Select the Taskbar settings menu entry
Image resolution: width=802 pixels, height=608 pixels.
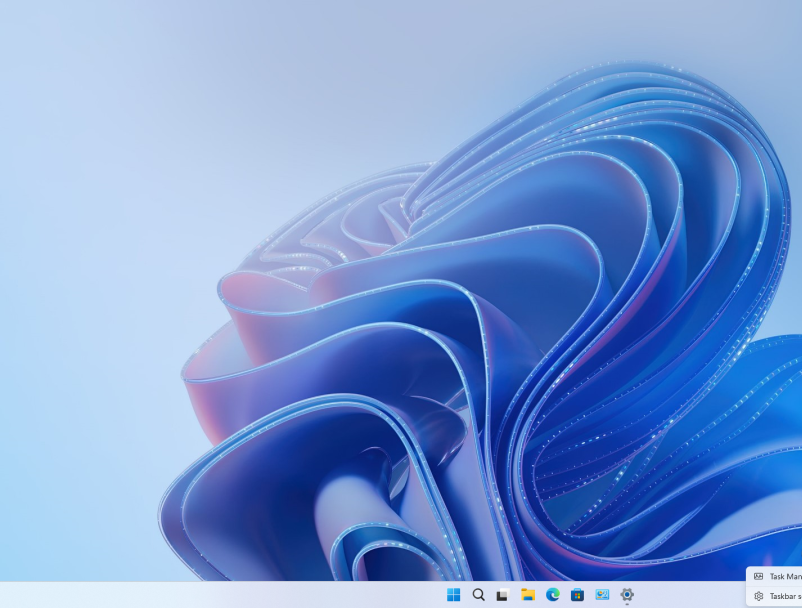[x=780, y=596]
